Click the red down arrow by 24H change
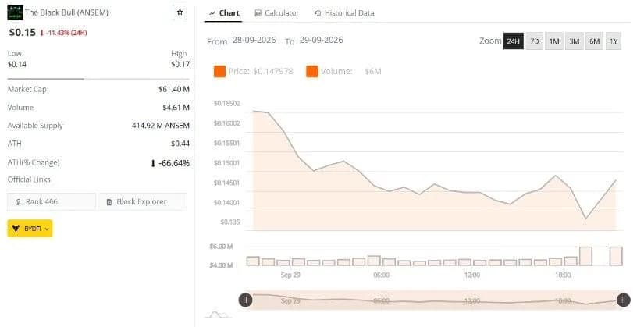Image resolution: width=644 pixels, height=327 pixels. (41, 33)
